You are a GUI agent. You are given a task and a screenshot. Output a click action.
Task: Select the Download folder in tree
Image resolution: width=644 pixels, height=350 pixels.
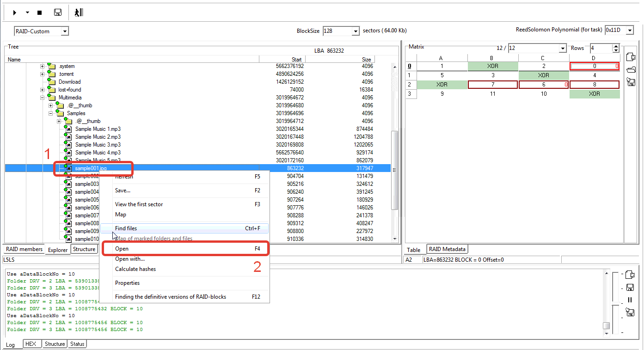(x=69, y=82)
